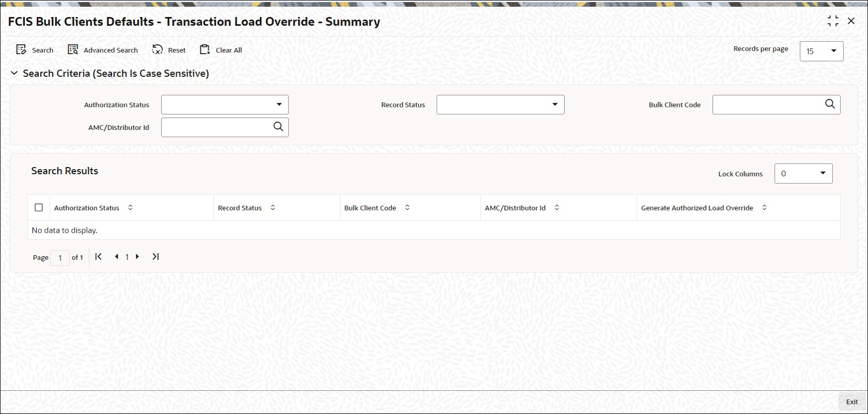Sort by Authorization Status column arrows
868x414 pixels.
tap(131, 207)
